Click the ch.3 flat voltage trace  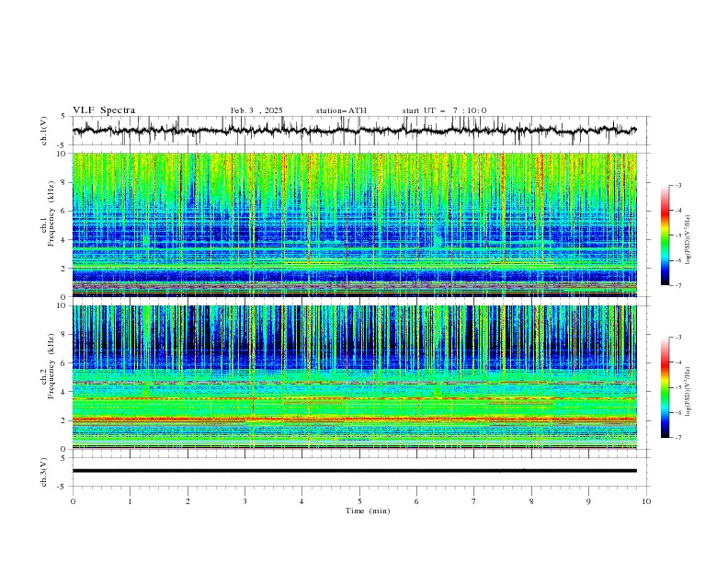(x=354, y=471)
